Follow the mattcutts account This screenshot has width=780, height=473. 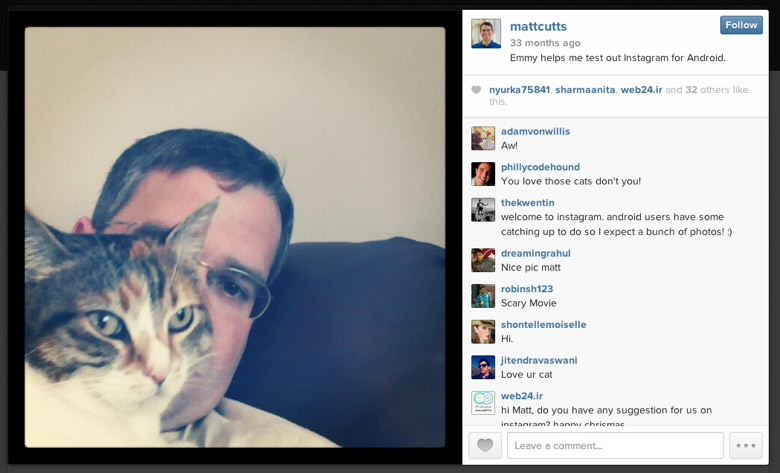point(741,25)
